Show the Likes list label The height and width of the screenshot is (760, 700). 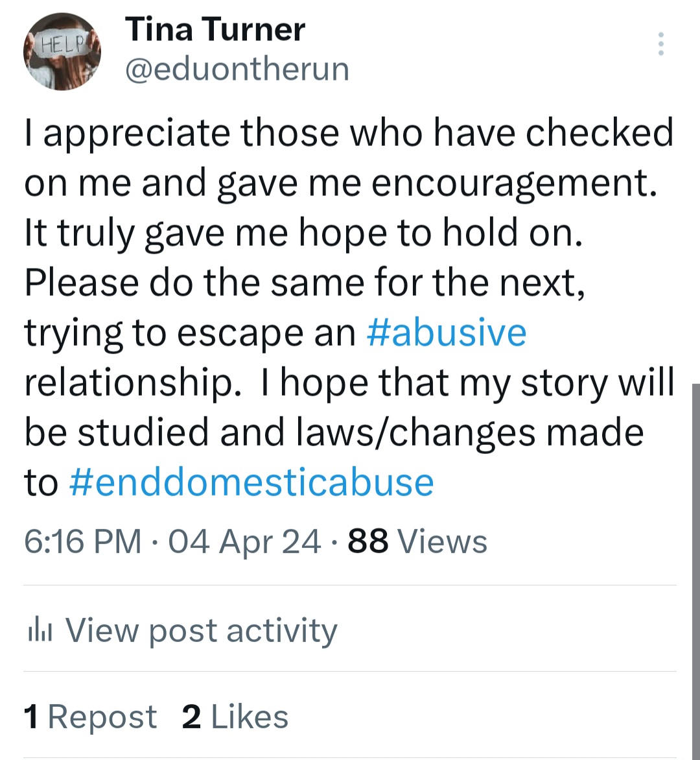(250, 717)
